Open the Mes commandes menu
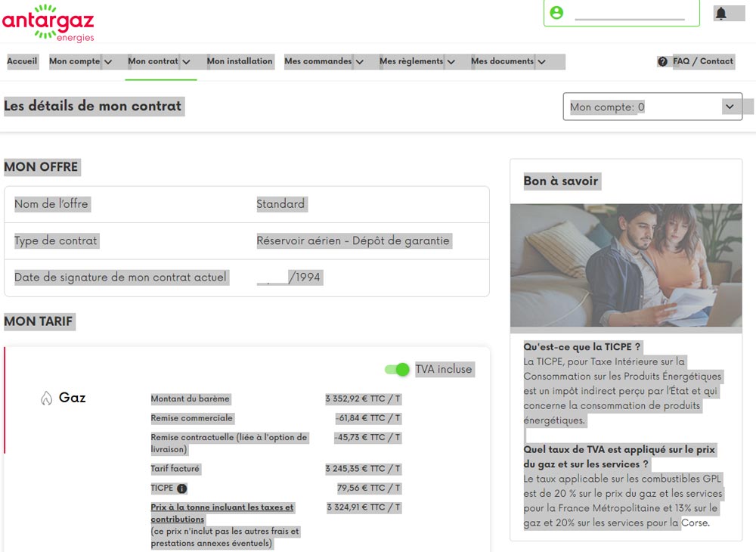This screenshot has width=756, height=552. 321,61
